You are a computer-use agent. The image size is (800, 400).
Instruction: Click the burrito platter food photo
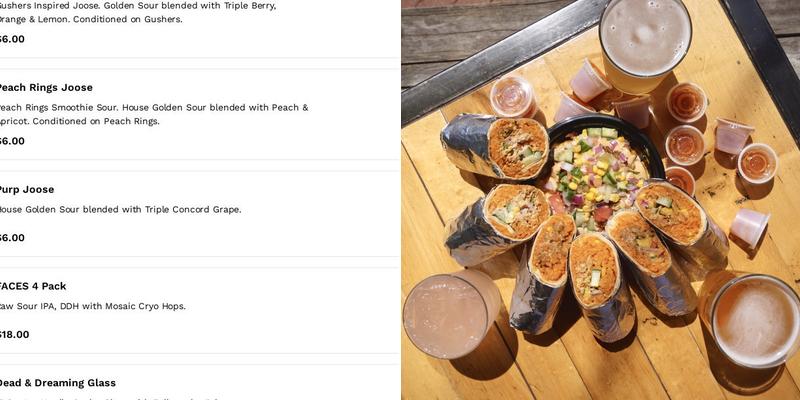(601, 200)
